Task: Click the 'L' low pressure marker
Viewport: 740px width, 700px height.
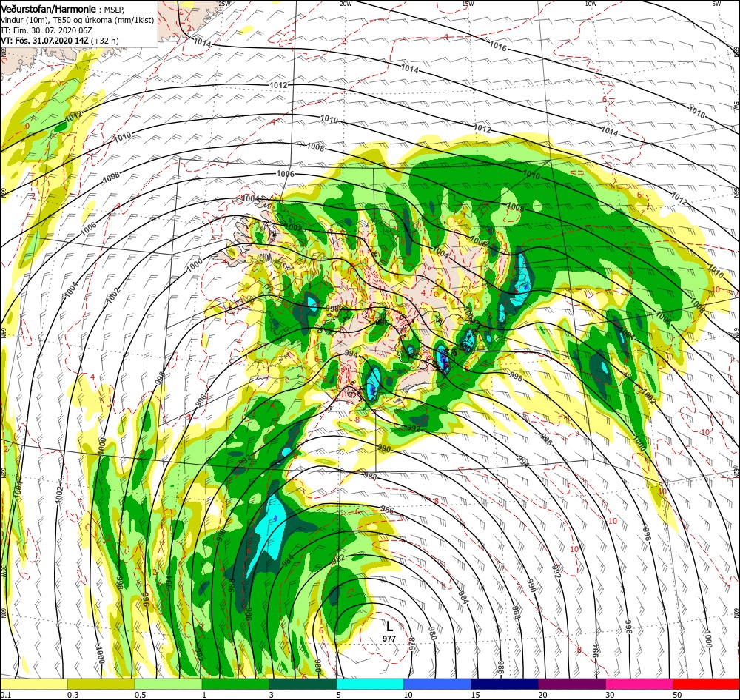Action: coord(389,626)
